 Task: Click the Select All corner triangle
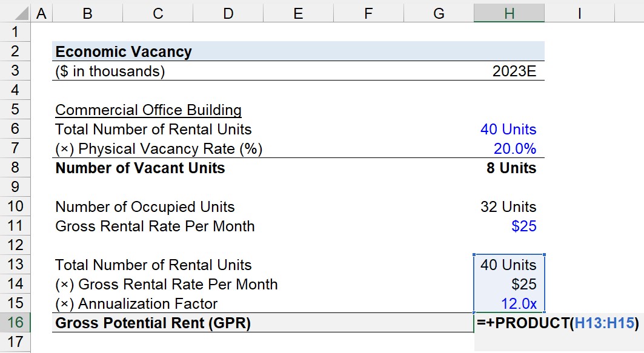pyautogui.click(x=20, y=14)
